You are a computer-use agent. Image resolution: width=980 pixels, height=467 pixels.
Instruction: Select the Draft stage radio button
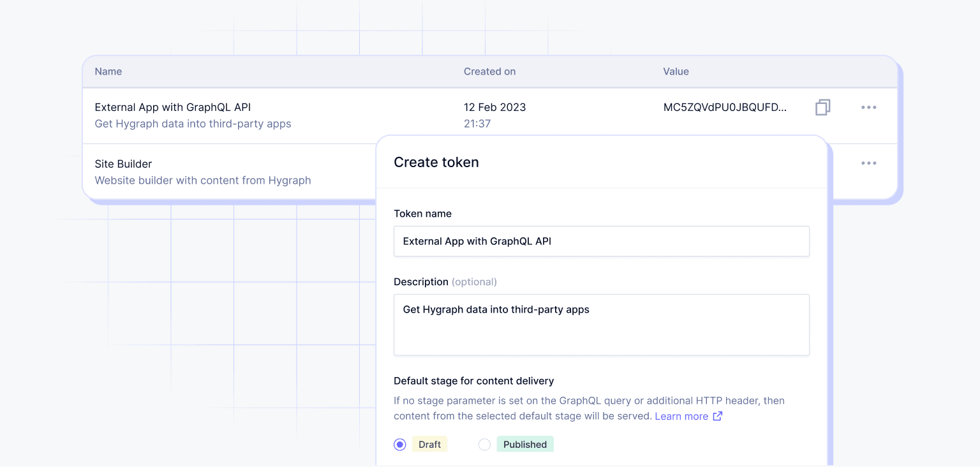click(400, 445)
